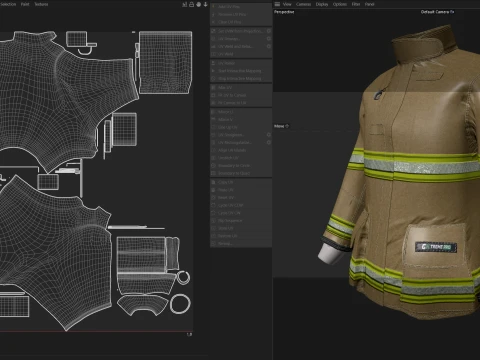Open the Texture menu in UV panel
This screenshot has width=480, height=360.
click(41, 4)
